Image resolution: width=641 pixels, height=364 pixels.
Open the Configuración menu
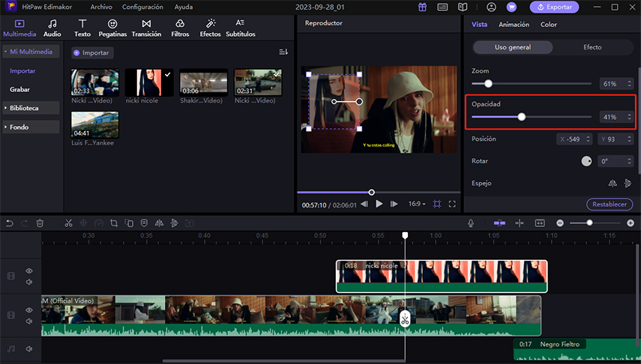142,7
